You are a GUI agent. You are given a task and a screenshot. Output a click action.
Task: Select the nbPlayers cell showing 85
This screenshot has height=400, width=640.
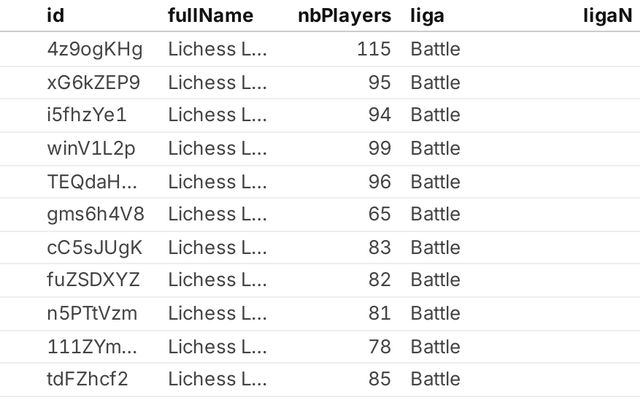click(x=379, y=379)
